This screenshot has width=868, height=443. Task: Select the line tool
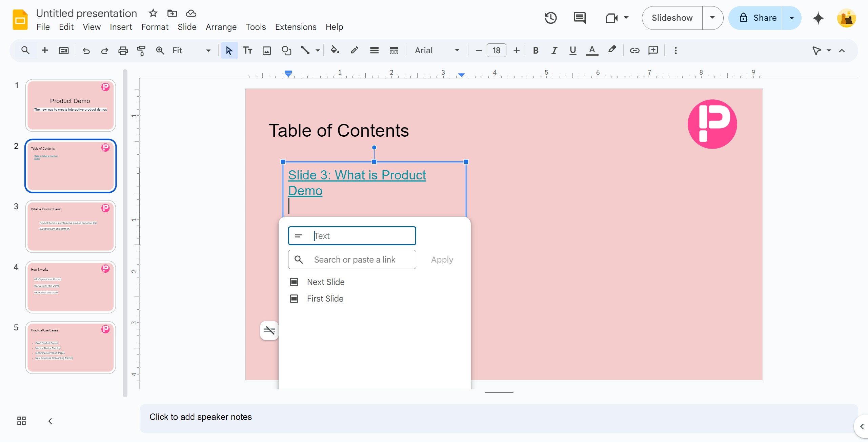305,51
